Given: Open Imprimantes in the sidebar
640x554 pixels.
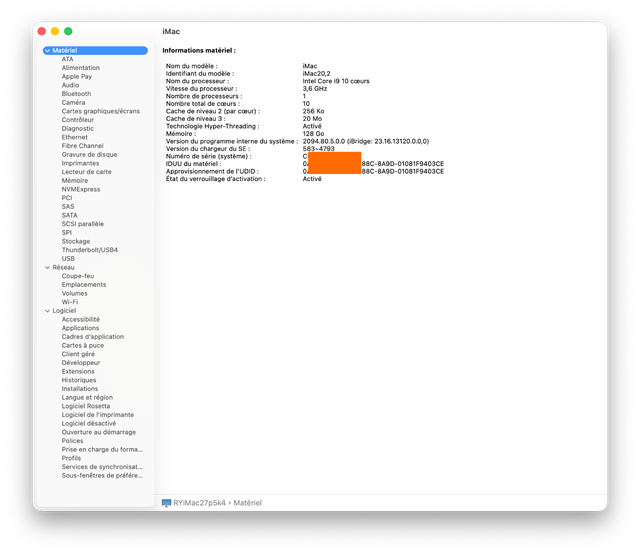Looking at the screenshot, I should (x=80, y=163).
